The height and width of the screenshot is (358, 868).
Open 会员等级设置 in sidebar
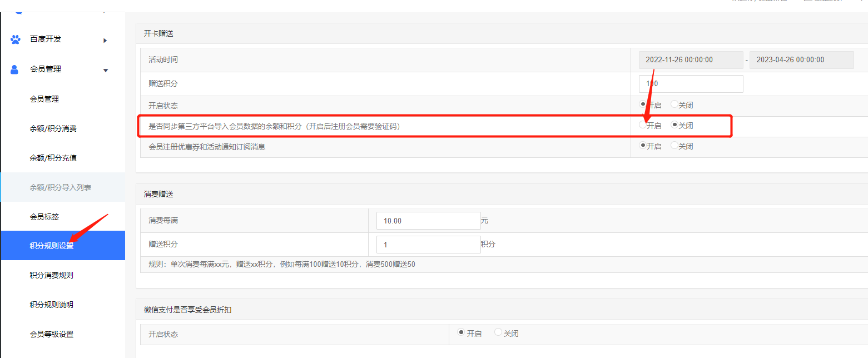coord(52,334)
